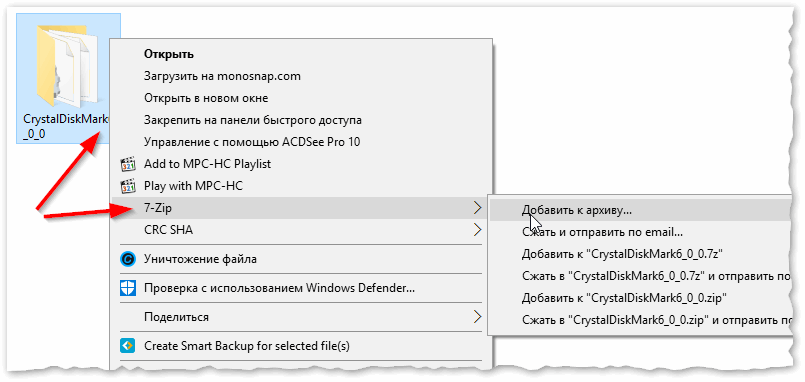Choose Открыть from the context menu
The height and width of the screenshot is (382, 805).
click(168, 54)
